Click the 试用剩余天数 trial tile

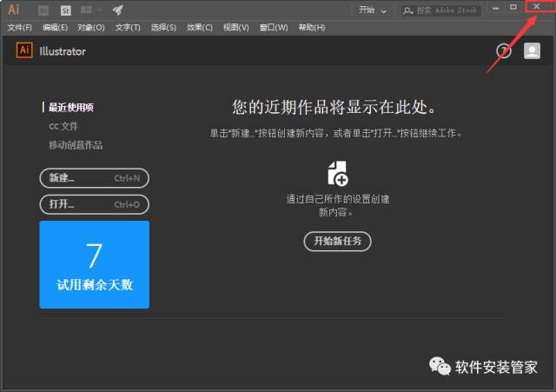(94, 264)
